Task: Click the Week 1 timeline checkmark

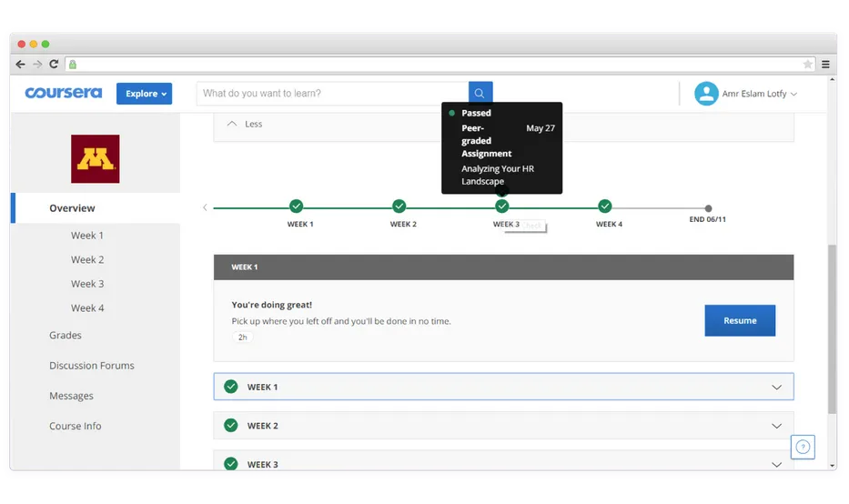Action: pos(296,207)
